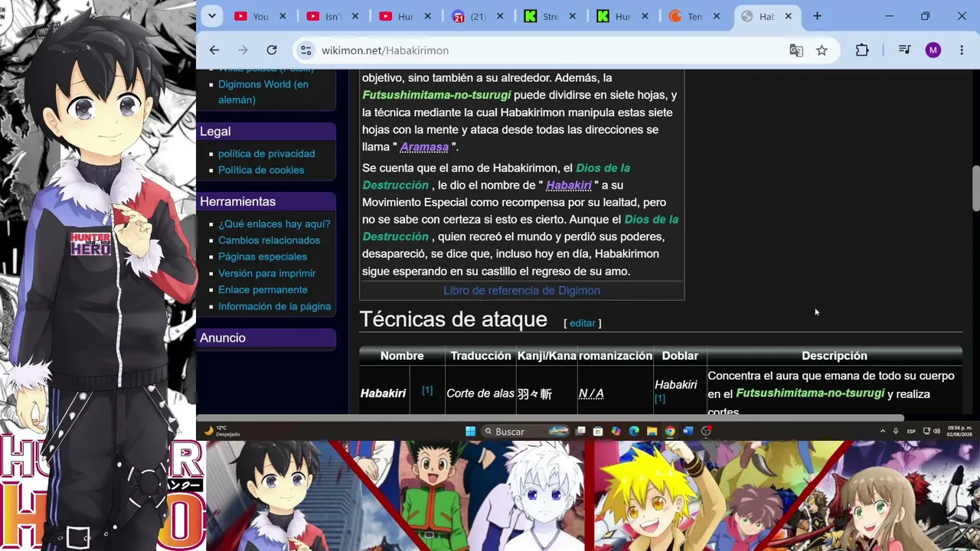980x551 pixels.
Task: Switch to the Kick 'Stre' tab
Action: (x=550, y=16)
